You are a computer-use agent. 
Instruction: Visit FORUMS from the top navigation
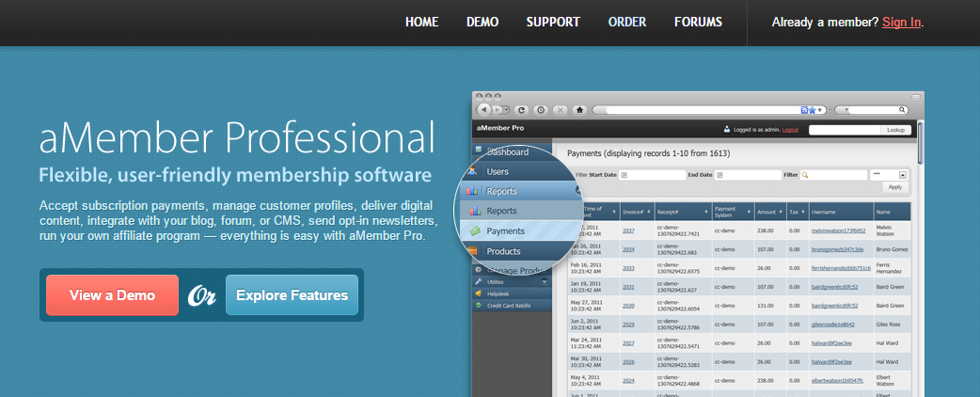click(x=698, y=22)
